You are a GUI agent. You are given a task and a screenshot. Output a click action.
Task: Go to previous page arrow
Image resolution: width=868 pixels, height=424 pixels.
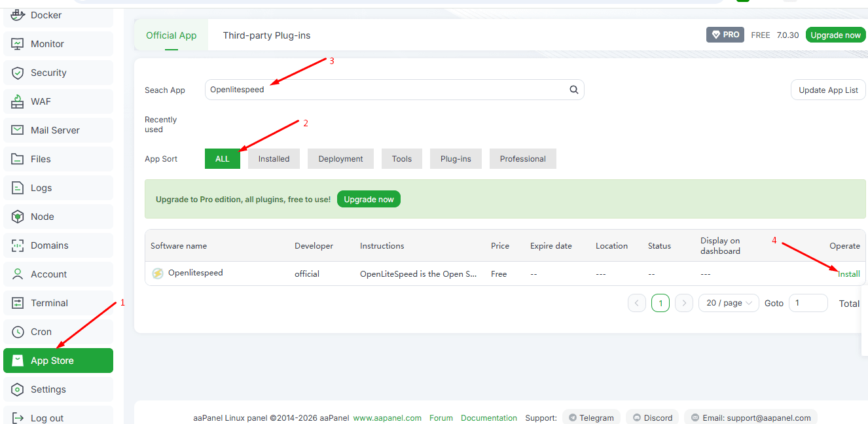(636, 303)
